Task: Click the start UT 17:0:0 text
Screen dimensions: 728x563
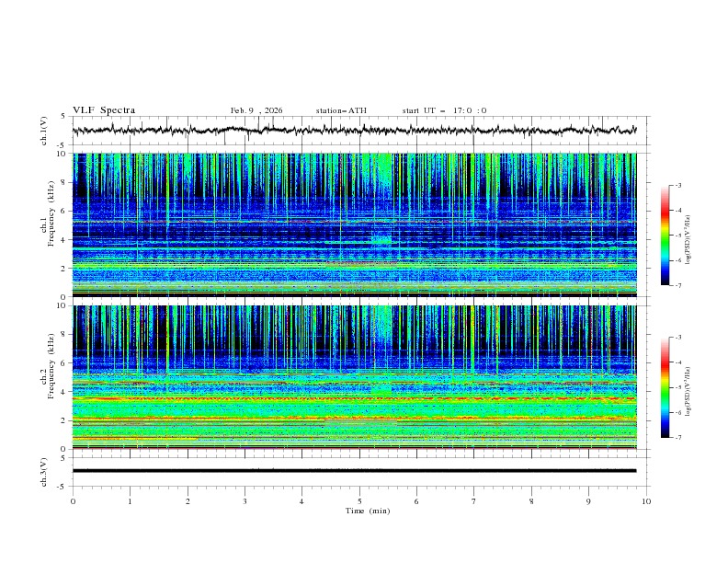Action: 444,110
